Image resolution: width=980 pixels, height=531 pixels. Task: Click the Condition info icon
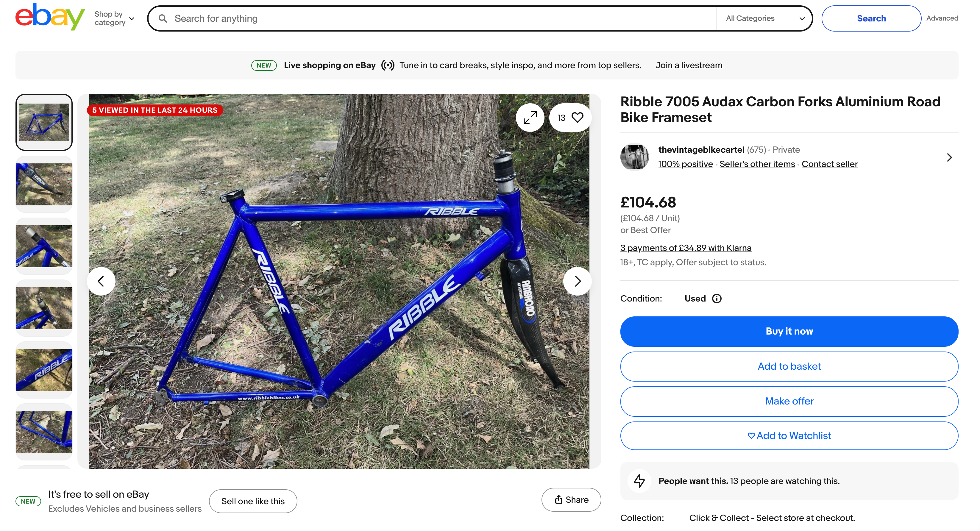[x=717, y=299]
